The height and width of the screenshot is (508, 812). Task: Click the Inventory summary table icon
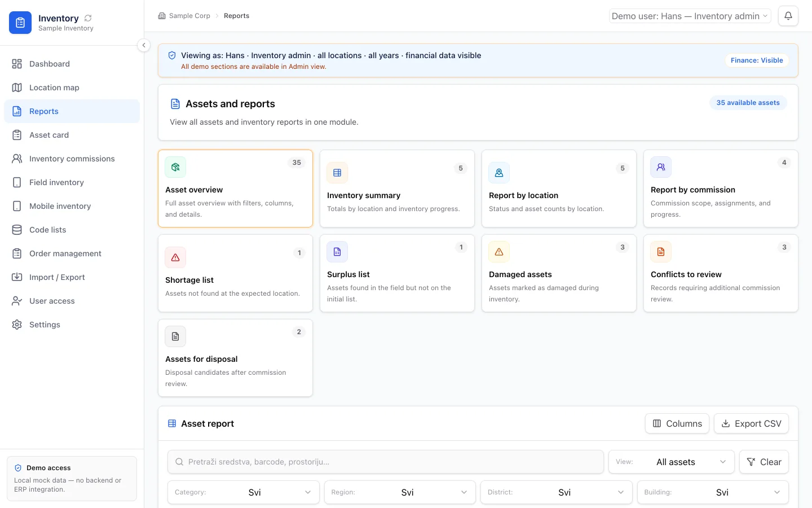(337, 173)
